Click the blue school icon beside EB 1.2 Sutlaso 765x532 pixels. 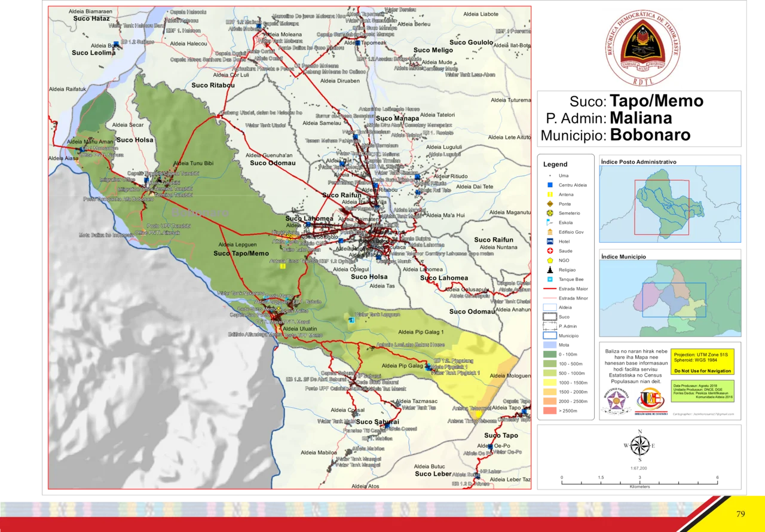(116, 43)
